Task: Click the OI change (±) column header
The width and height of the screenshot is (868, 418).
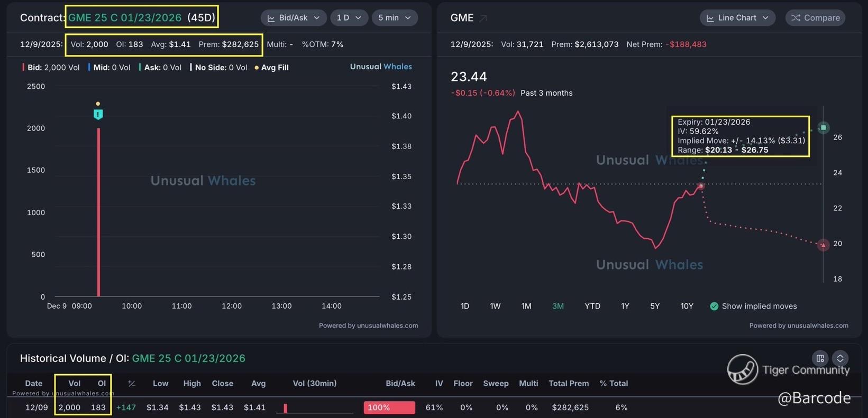Action: point(132,384)
